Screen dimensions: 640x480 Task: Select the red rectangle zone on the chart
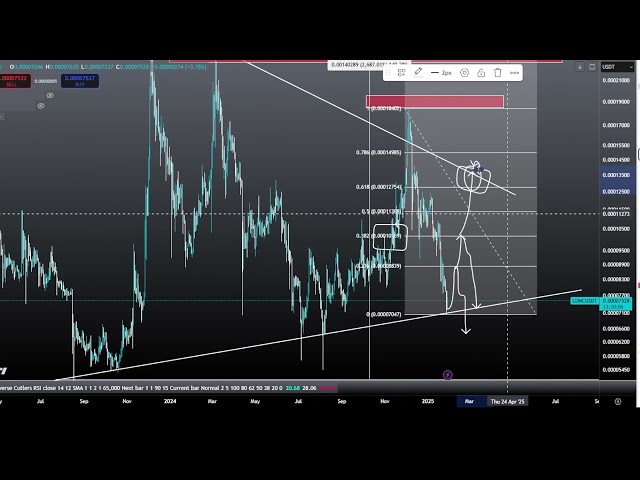point(434,101)
